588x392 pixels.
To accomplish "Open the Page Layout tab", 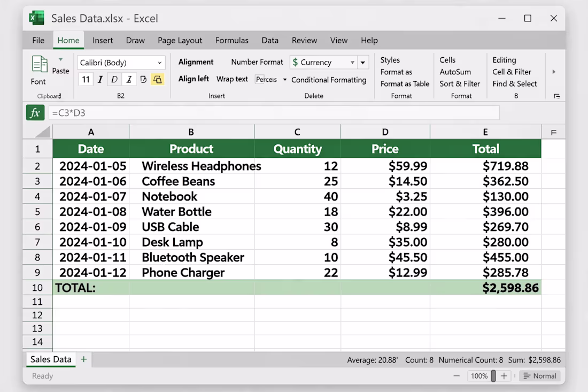I will click(x=180, y=40).
